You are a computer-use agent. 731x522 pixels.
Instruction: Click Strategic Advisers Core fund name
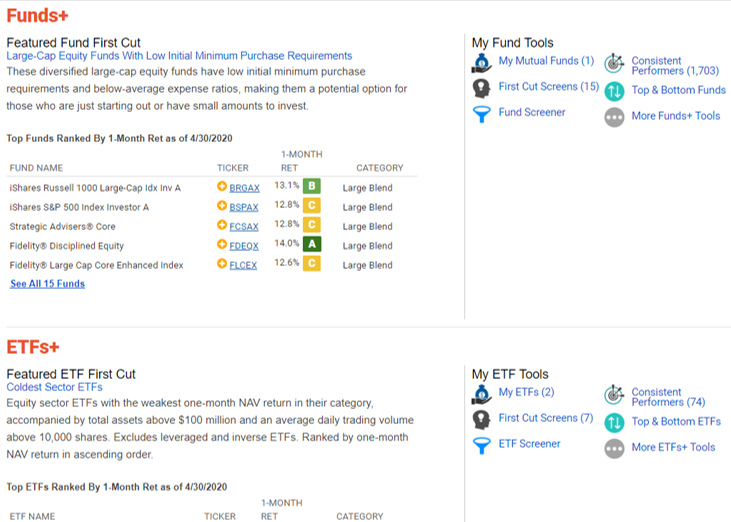tap(62, 227)
